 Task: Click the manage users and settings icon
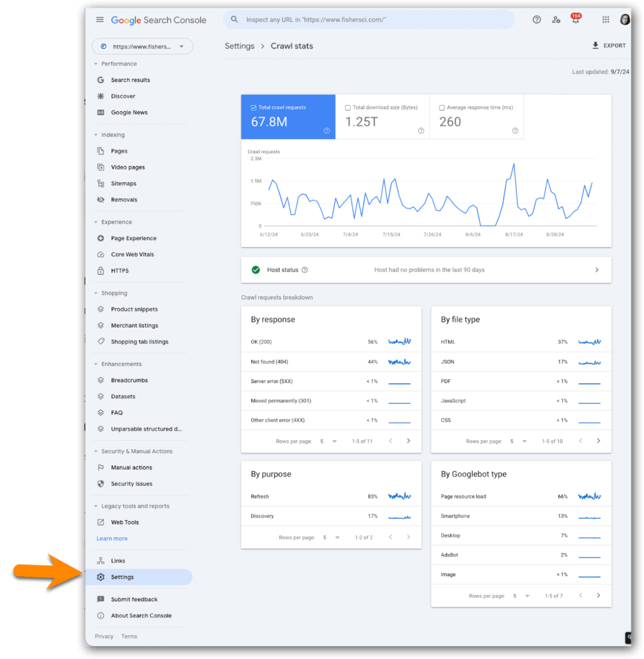(556, 20)
